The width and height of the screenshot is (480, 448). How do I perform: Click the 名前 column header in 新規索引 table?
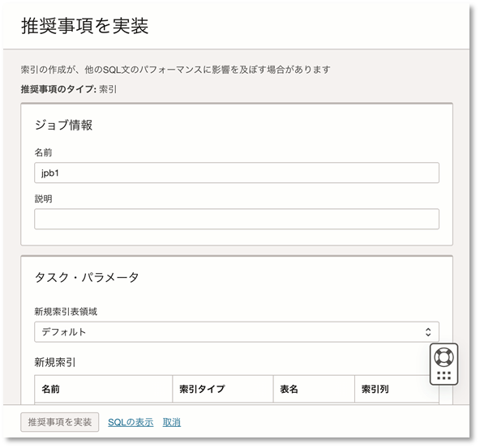[104, 389]
